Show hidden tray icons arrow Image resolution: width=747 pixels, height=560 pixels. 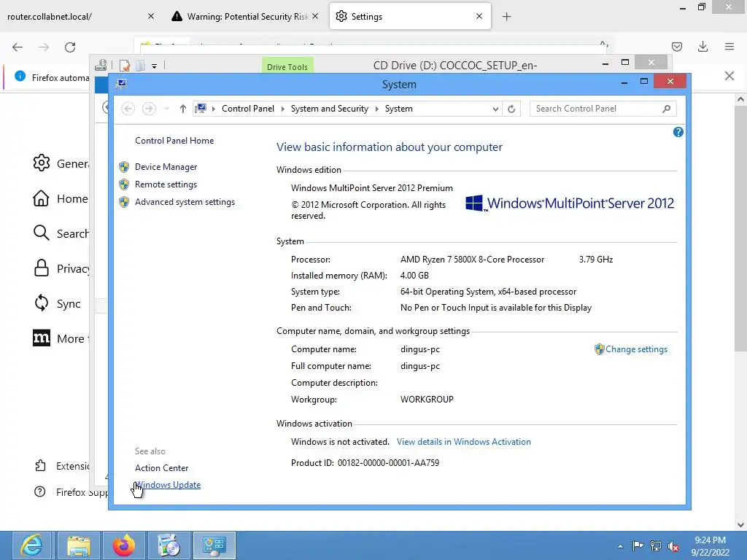pos(620,546)
